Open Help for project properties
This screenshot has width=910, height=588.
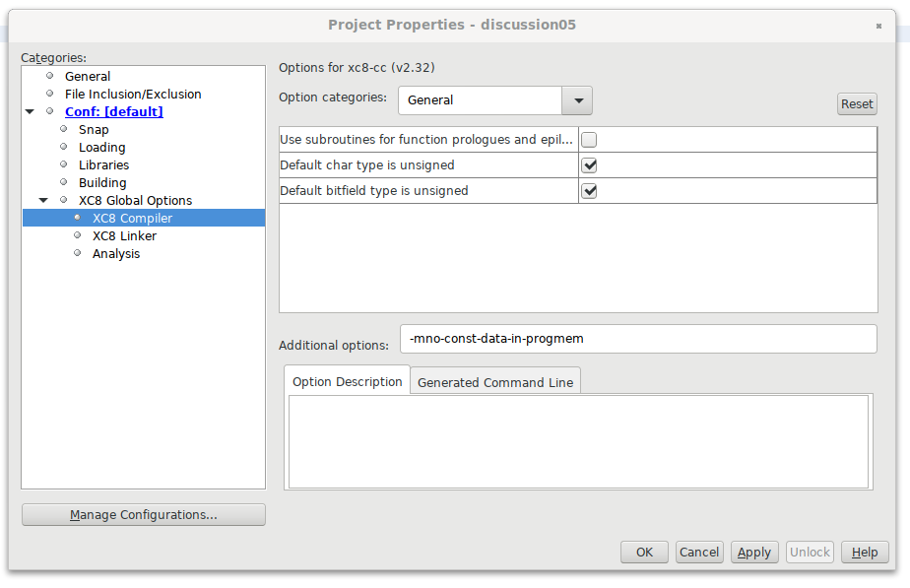(864, 552)
